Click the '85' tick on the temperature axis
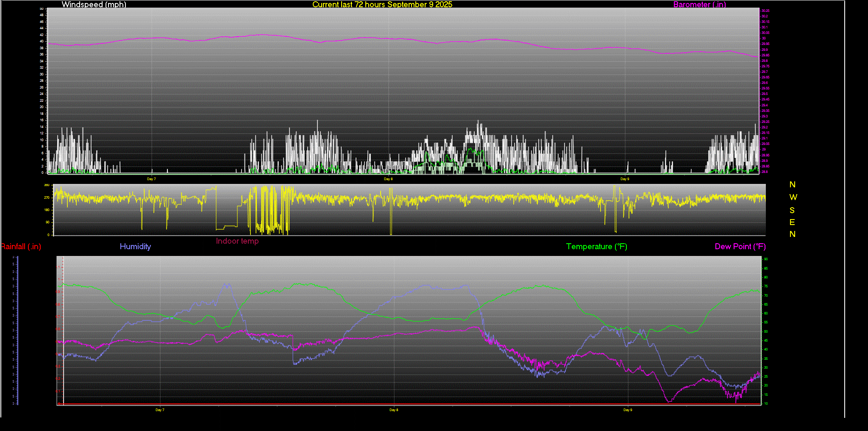Screen dimensions: 868x431 [x=766, y=268]
